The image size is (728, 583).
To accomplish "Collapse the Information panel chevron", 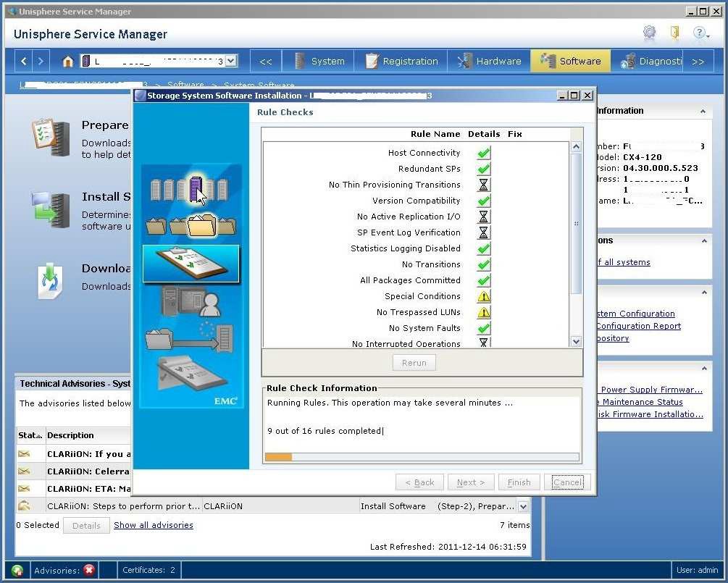I will [x=703, y=112].
